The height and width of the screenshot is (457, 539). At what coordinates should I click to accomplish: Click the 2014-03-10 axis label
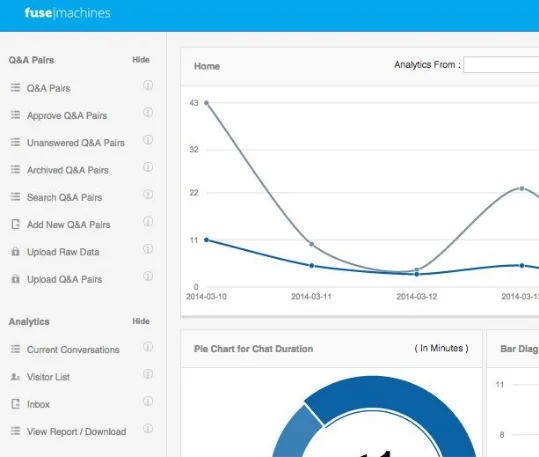coord(206,297)
